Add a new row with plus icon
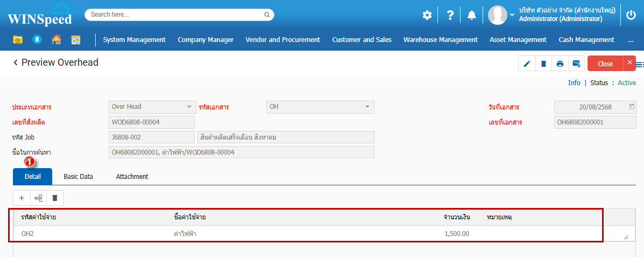644x257 pixels. pos(22,198)
